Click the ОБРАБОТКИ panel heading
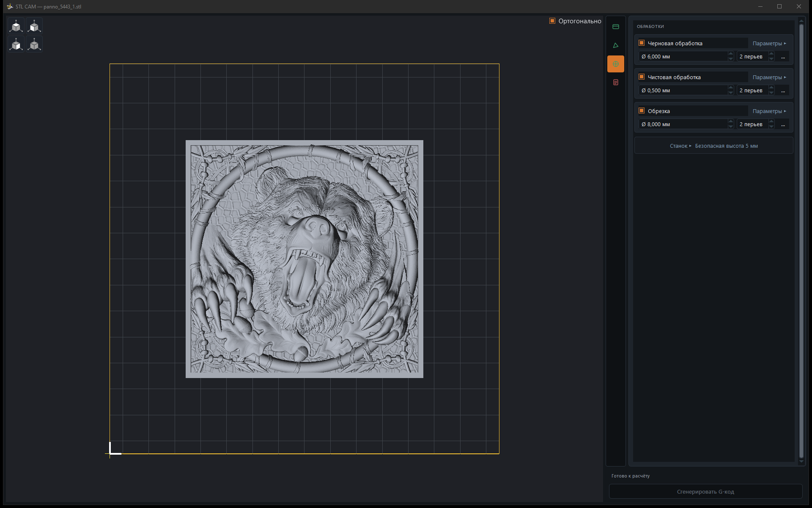Screen dimensions: 812x508 (x=650, y=26)
